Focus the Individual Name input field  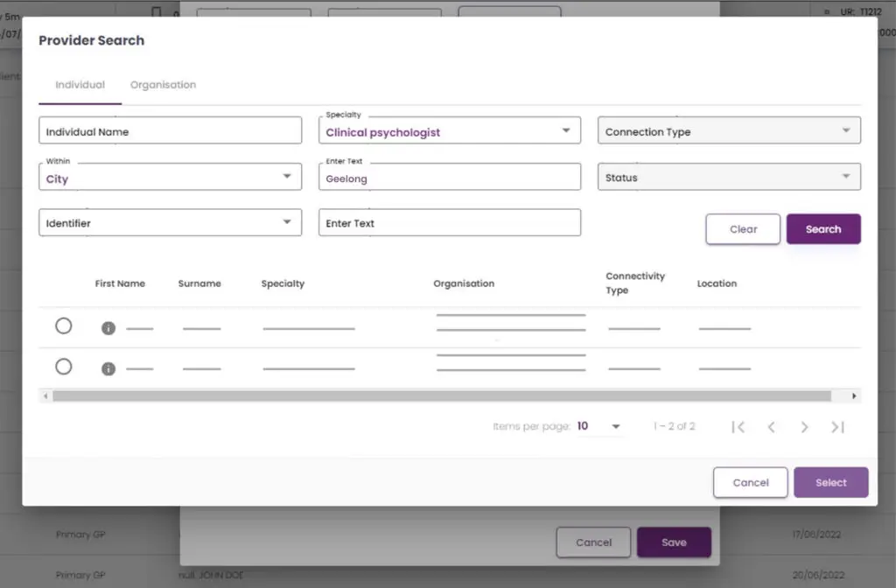click(170, 131)
